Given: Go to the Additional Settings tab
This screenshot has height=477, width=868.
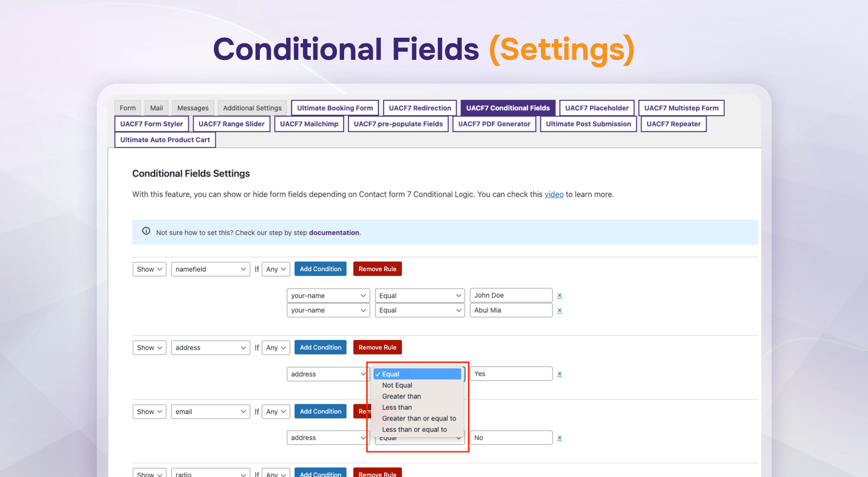Looking at the screenshot, I should (x=252, y=108).
